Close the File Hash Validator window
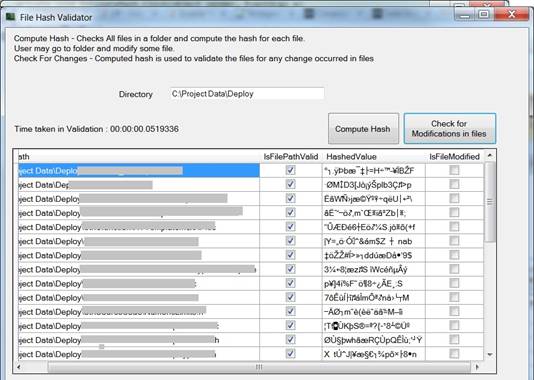 pos(511,14)
